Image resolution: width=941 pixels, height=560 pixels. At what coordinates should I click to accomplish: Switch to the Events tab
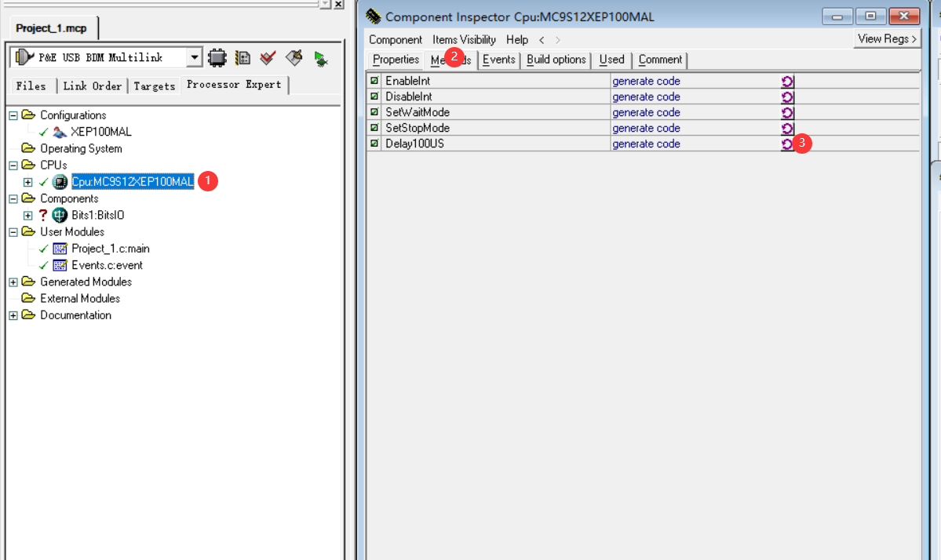coord(498,60)
